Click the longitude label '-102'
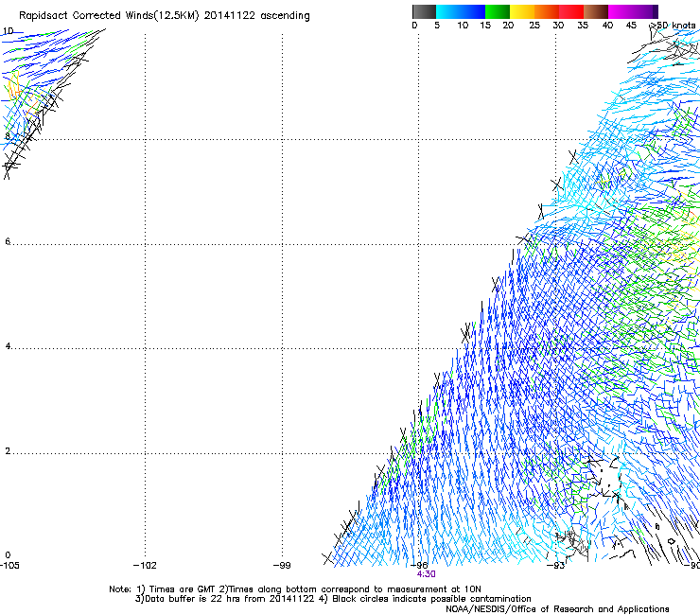Viewport: 700px width, 615px height. tap(145, 566)
